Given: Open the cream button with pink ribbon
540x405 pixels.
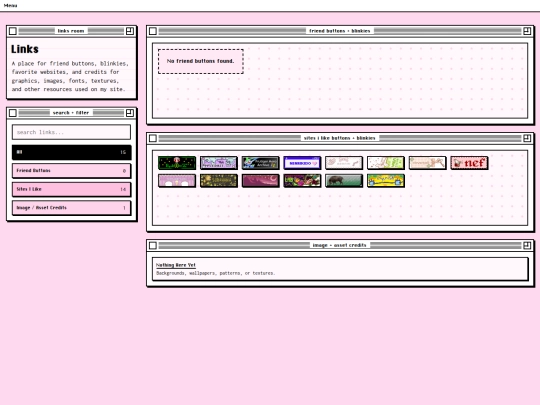Looking at the screenshot, I should click(x=427, y=163).
